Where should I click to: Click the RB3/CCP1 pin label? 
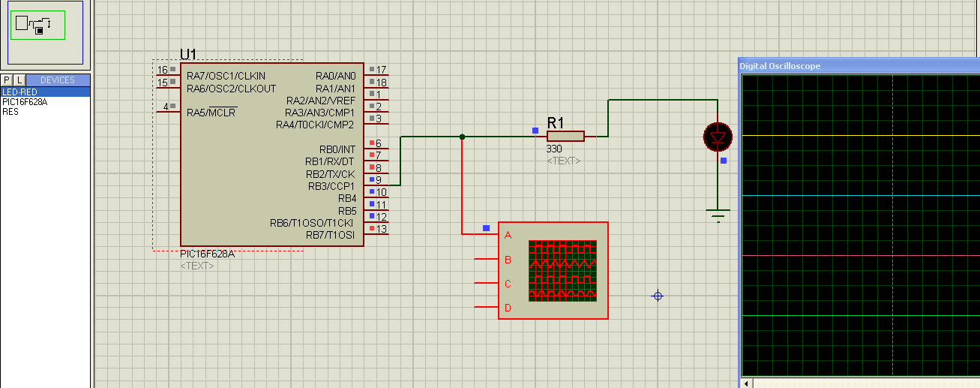pos(332,186)
